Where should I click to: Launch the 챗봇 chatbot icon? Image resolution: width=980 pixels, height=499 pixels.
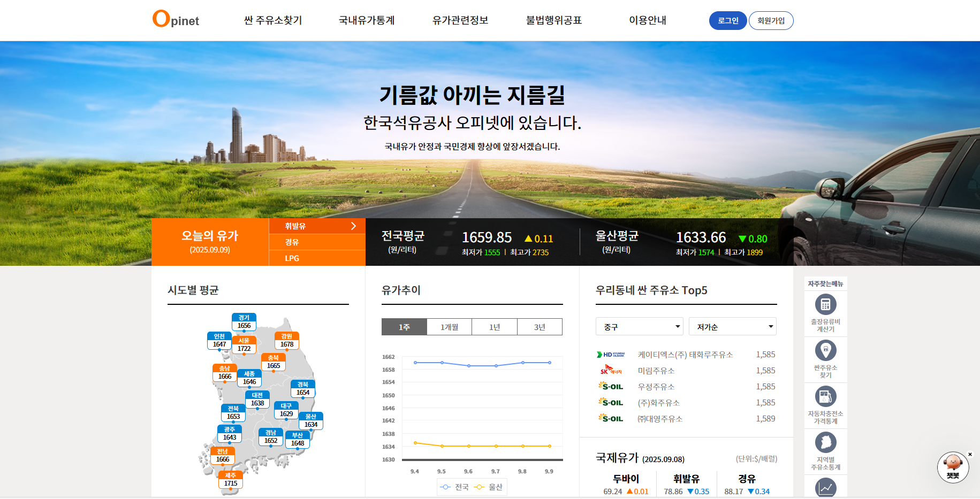pos(953,467)
